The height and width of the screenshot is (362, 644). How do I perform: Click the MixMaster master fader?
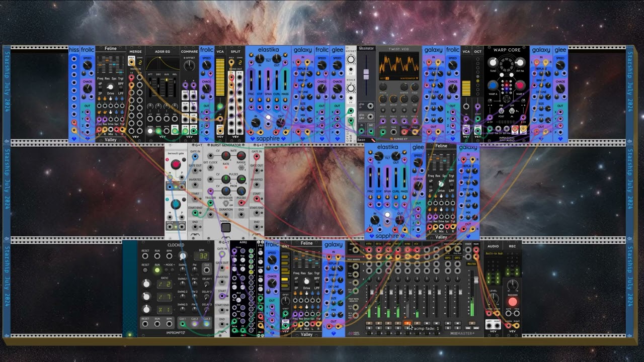coord(476,280)
